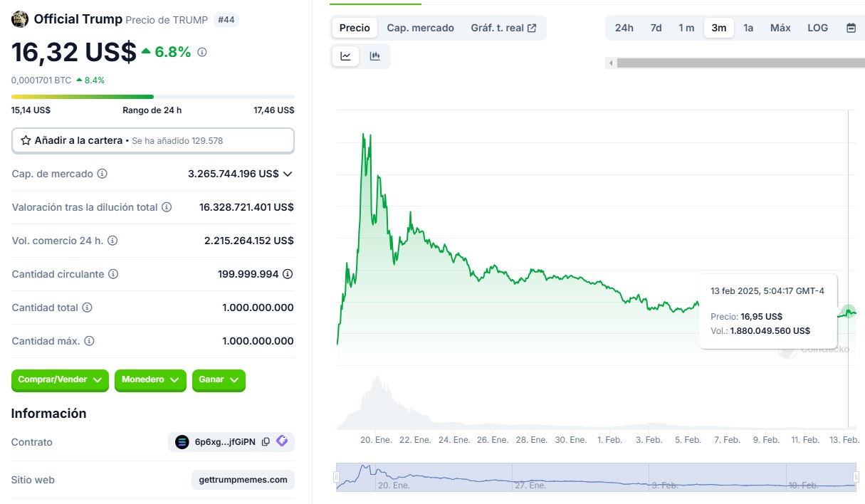Click the info icon next to Cantidad circulante

113,274
